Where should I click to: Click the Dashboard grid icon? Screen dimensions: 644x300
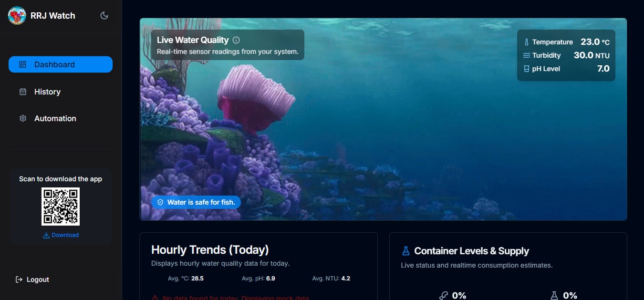coord(23,64)
